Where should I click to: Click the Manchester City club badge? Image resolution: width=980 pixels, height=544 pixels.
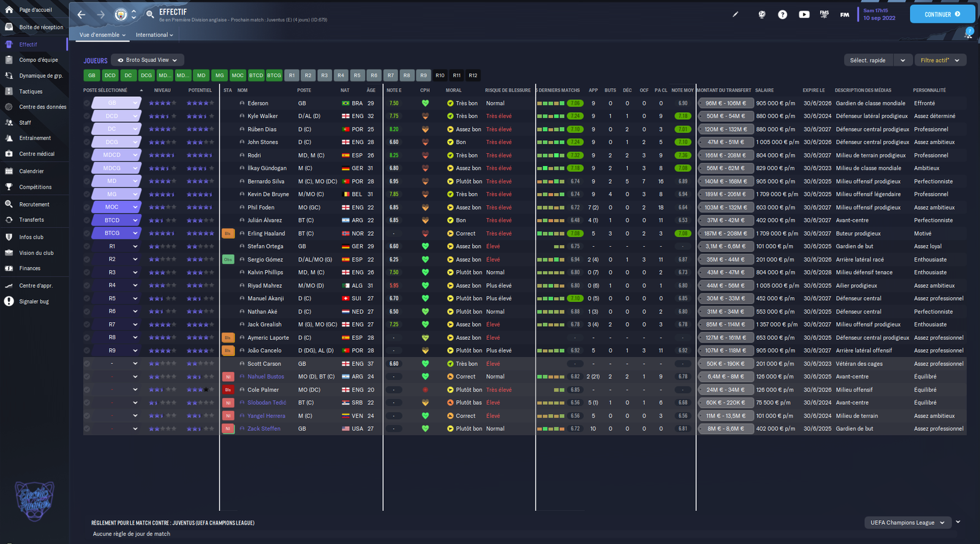(x=121, y=15)
